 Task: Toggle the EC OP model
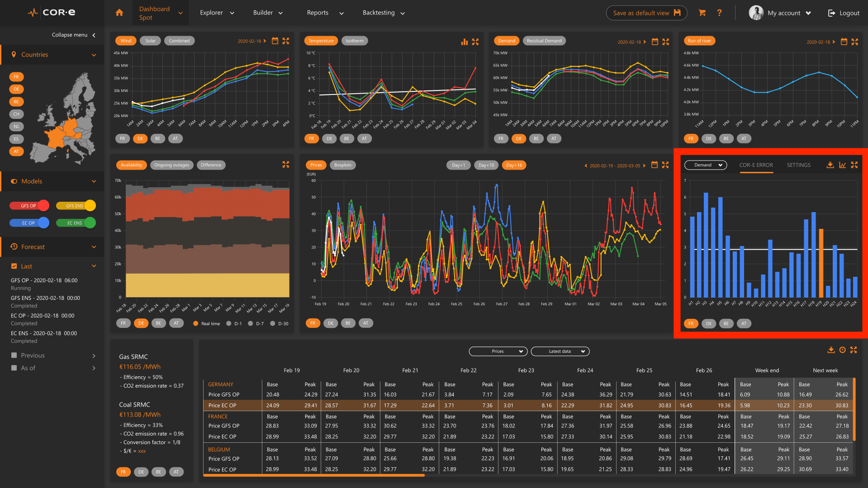(x=29, y=223)
